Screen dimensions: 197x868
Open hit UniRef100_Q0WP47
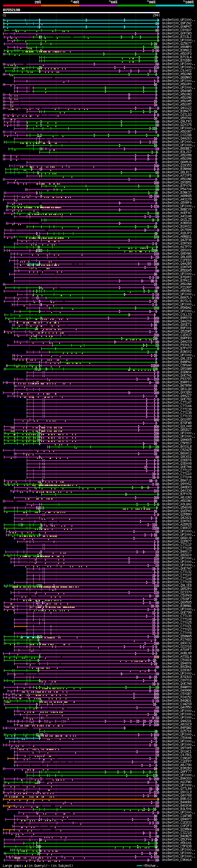(x=177, y=26)
